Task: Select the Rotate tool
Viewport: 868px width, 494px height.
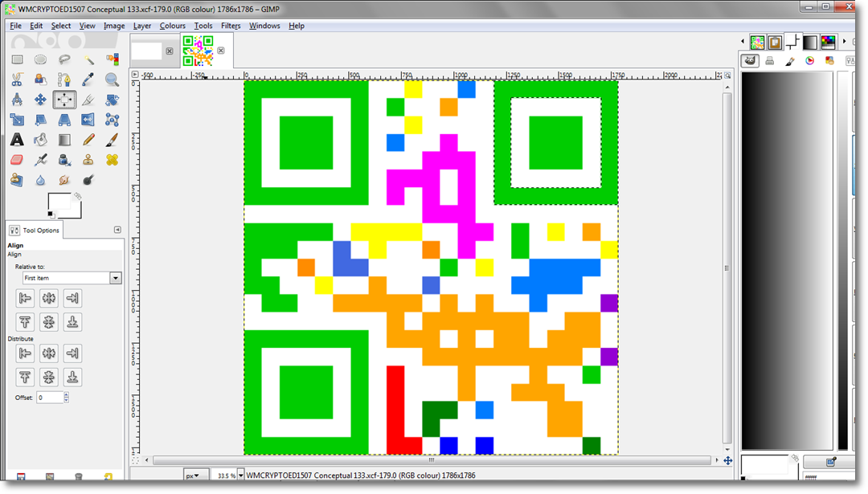Action: click(x=112, y=100)
